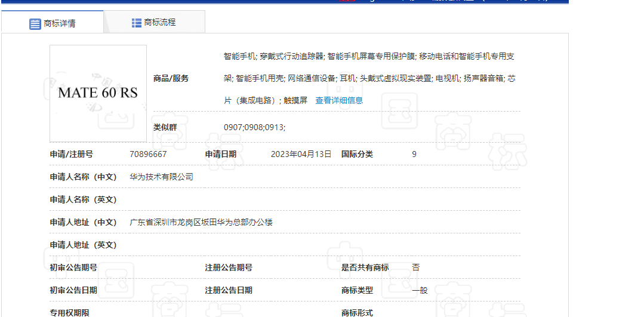Click the 注册公告期号 label
The width and height of the screenshot is (644, 317).
pyautogui.click(x=229, y=267)
